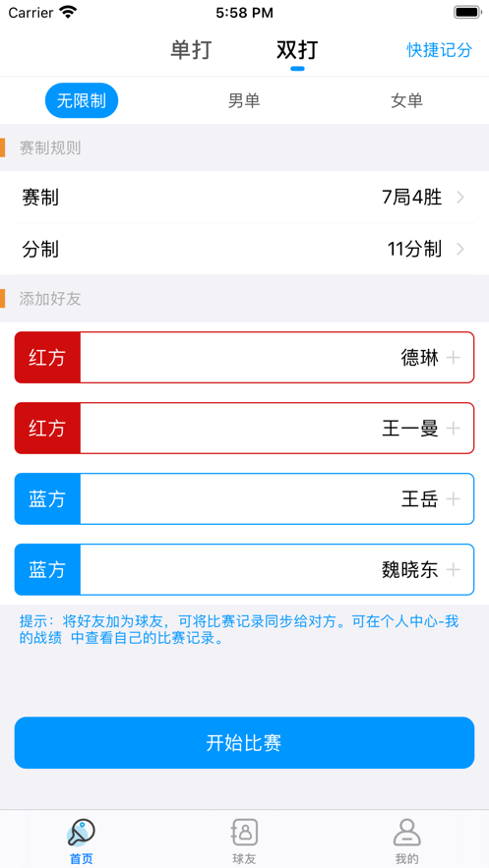This screenshot has width=489, height=868.
Task: Tap the 首页 ping-pong paddle icon
Action: point(81,832)
